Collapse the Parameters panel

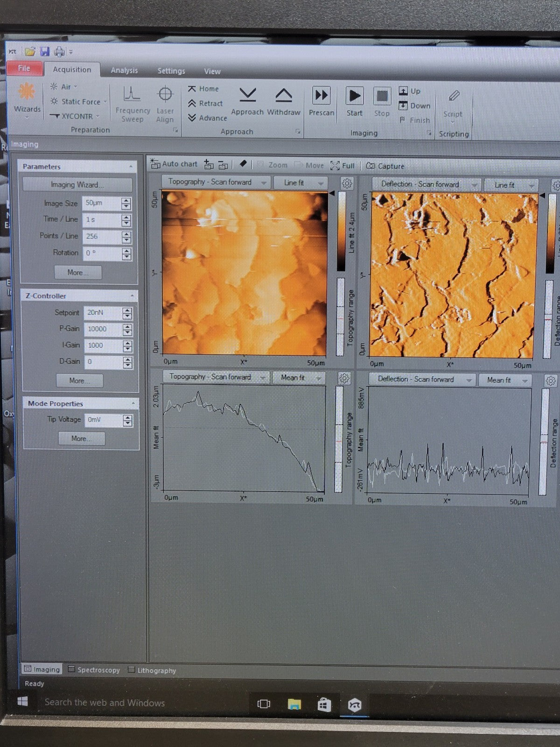tap(131, 166)
